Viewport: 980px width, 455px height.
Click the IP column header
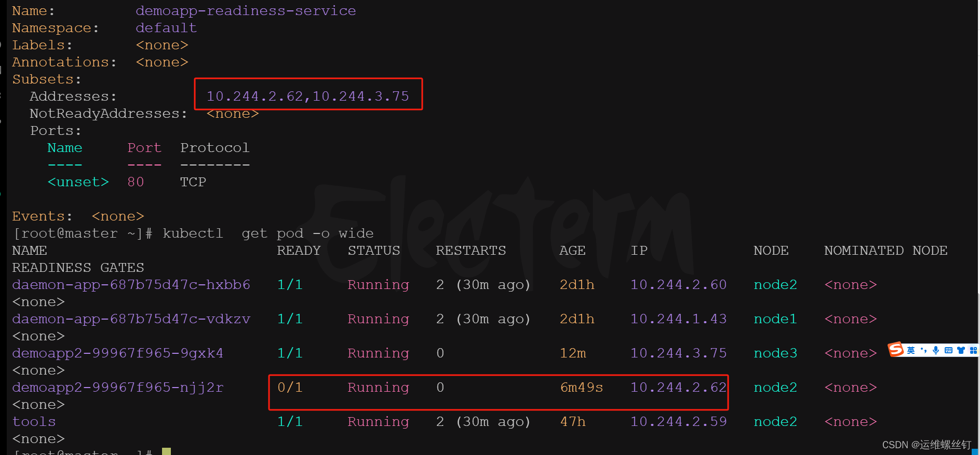[639, 251]
